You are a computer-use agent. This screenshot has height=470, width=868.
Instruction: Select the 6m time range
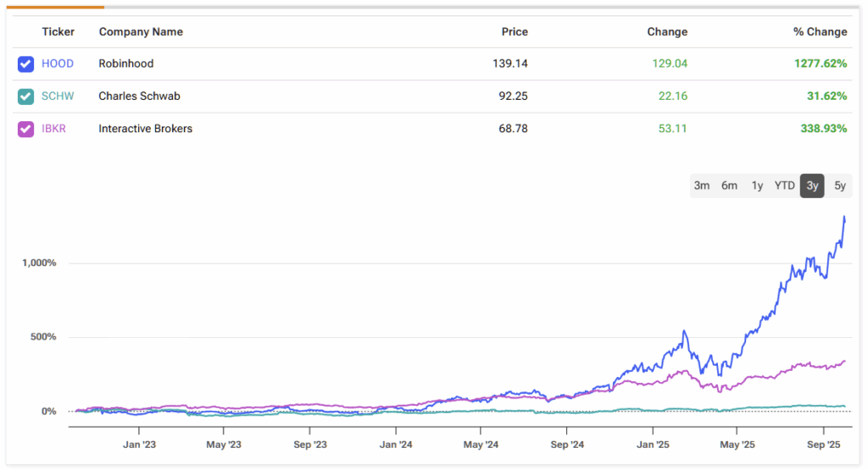pyautogui.click(x=729, y=185)
